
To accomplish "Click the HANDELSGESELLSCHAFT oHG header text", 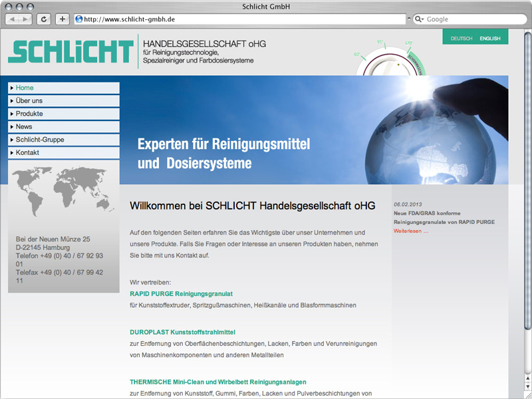I will pyautogui.click(x=205, y=44).
